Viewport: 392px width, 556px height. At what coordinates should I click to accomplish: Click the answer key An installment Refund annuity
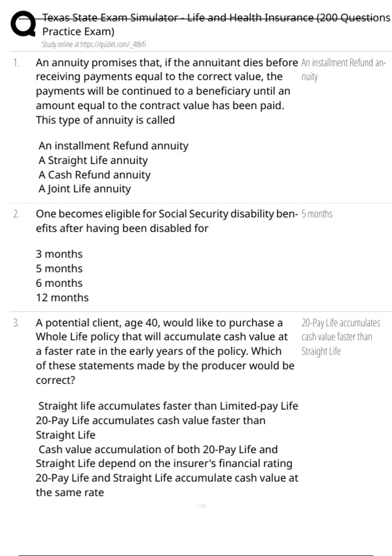(x=344, y=70)
